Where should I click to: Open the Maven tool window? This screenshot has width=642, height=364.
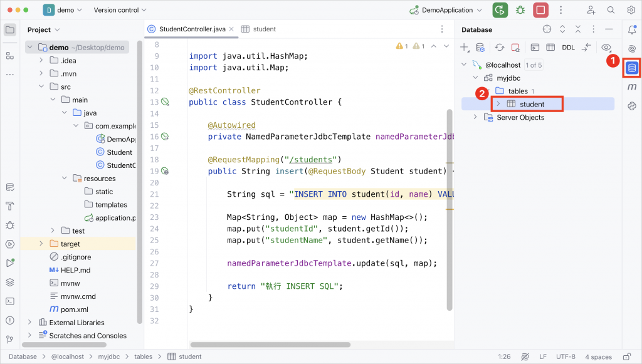tap(632, 86)
